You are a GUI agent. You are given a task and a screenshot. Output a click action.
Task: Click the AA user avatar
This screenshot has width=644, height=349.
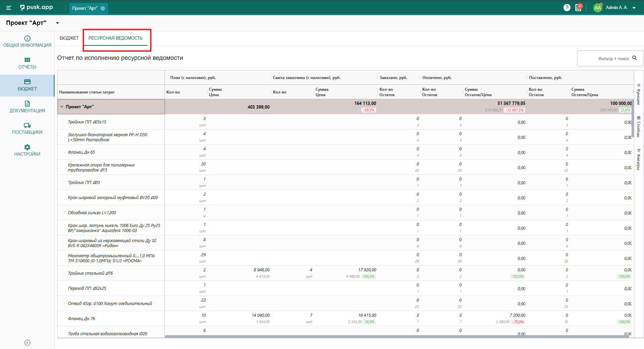tap(598, 8)
